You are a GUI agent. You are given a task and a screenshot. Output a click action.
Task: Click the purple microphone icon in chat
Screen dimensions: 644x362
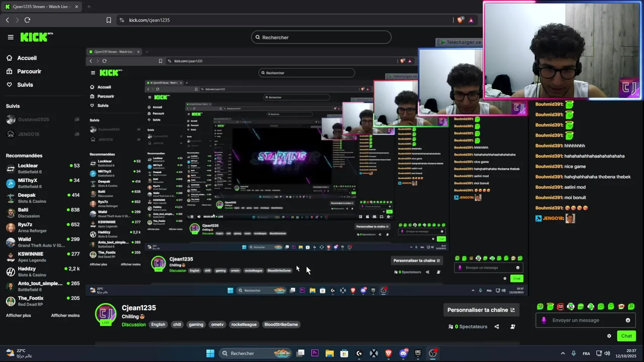pos(543,320)
